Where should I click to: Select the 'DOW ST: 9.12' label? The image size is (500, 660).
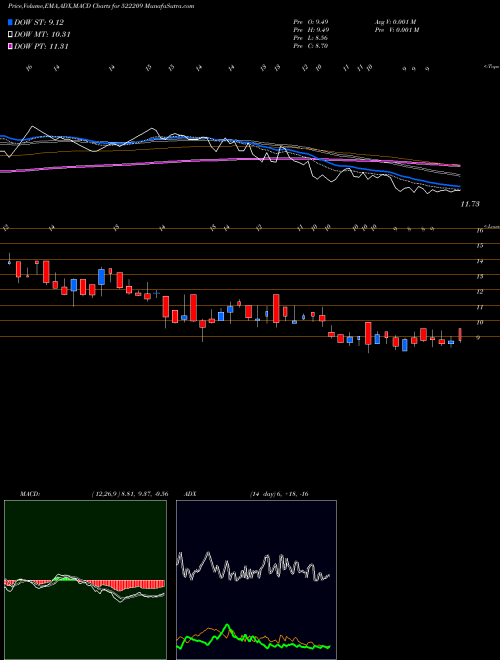pyautogui.click(x=39, y=22)
